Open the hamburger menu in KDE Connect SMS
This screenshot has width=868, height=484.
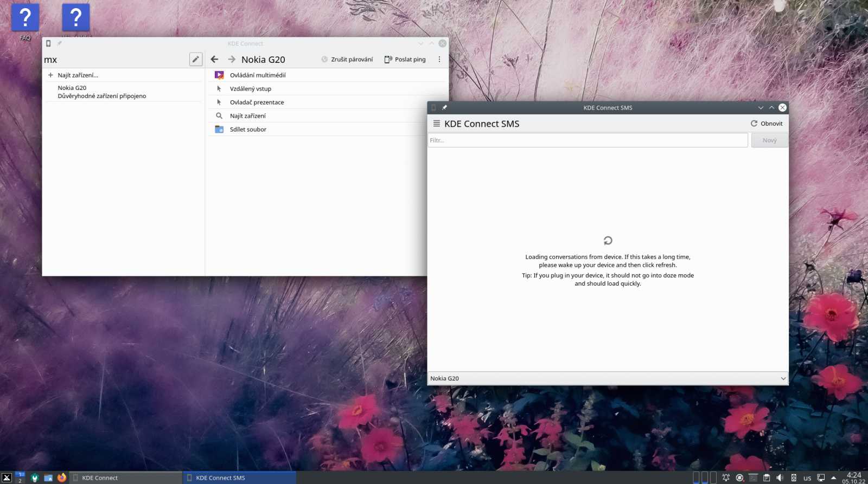(436, 124)
